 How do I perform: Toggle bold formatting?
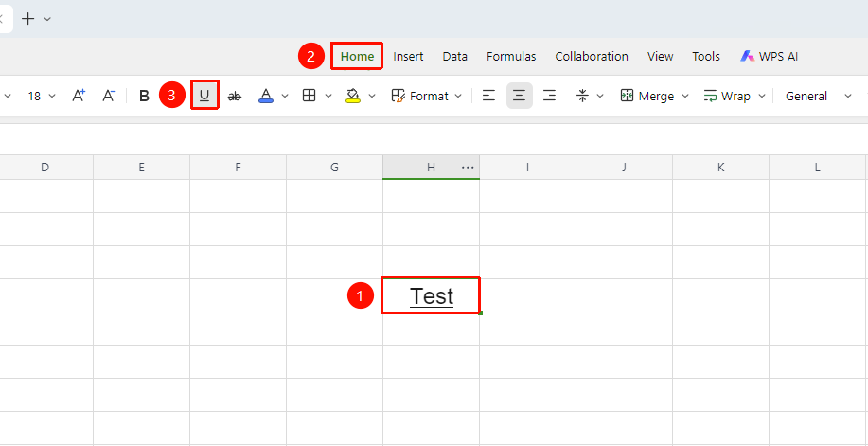pos(144,96)
